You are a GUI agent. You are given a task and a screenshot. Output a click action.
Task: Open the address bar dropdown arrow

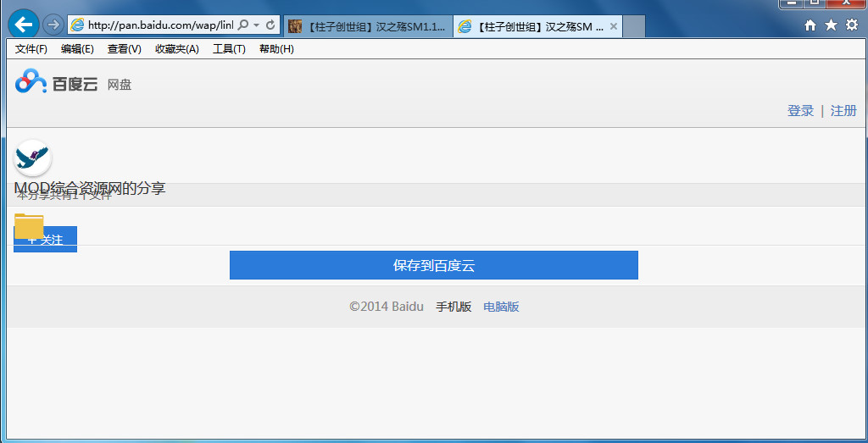(x=256, y=25)
